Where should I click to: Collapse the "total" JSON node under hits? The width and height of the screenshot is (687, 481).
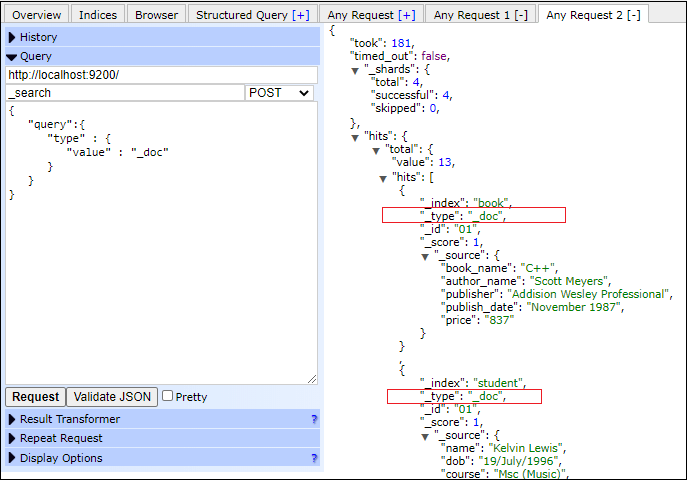click(376, 151)
